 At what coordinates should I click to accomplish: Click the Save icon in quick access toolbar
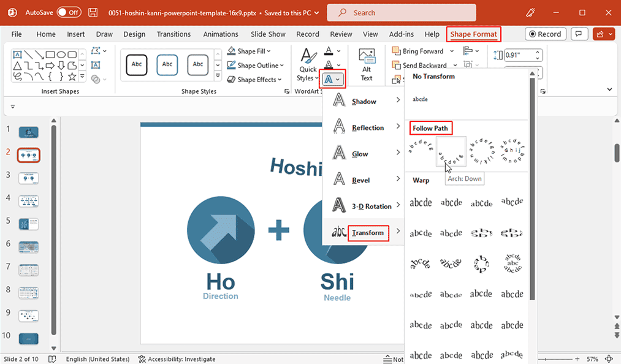pos(93,12)
